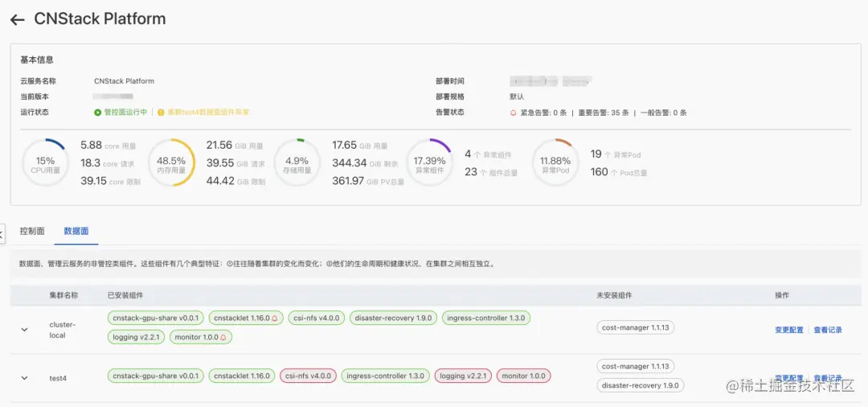The width and height of the screenshot is (868, 407).
Task: Open the collapsed side panel at left edge
Action: coord(2,234)
